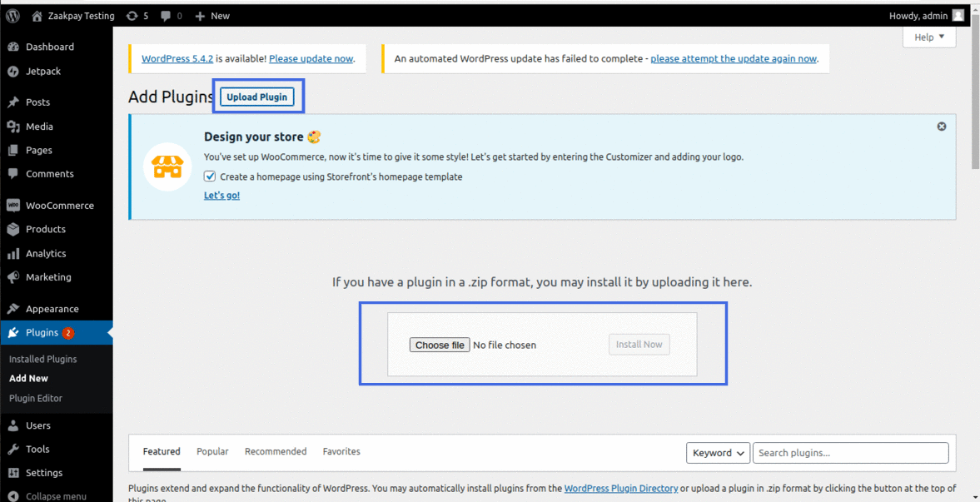Click the Let's go! link
This screenshot has width=980, height=502.
tap(221, 196)
